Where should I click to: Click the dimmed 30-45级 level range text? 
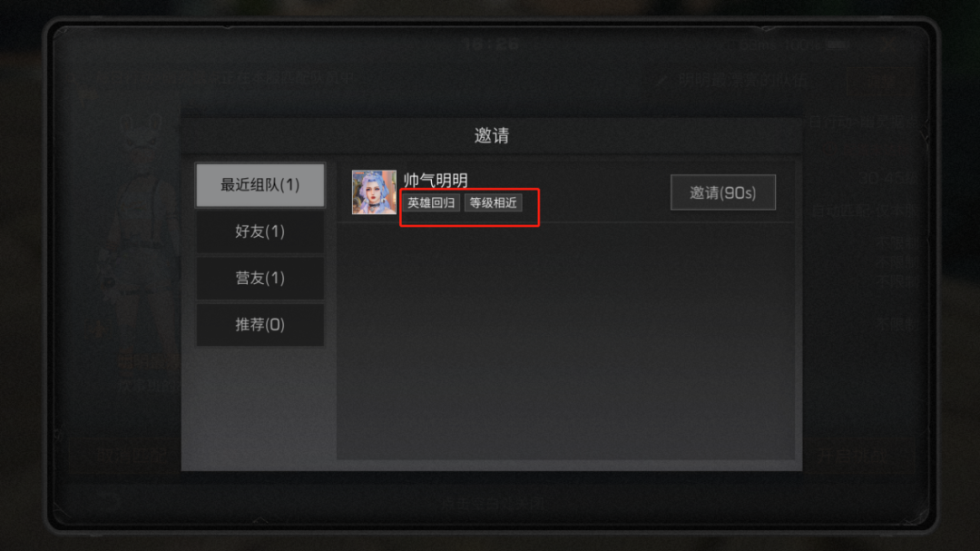pos(887,179)
